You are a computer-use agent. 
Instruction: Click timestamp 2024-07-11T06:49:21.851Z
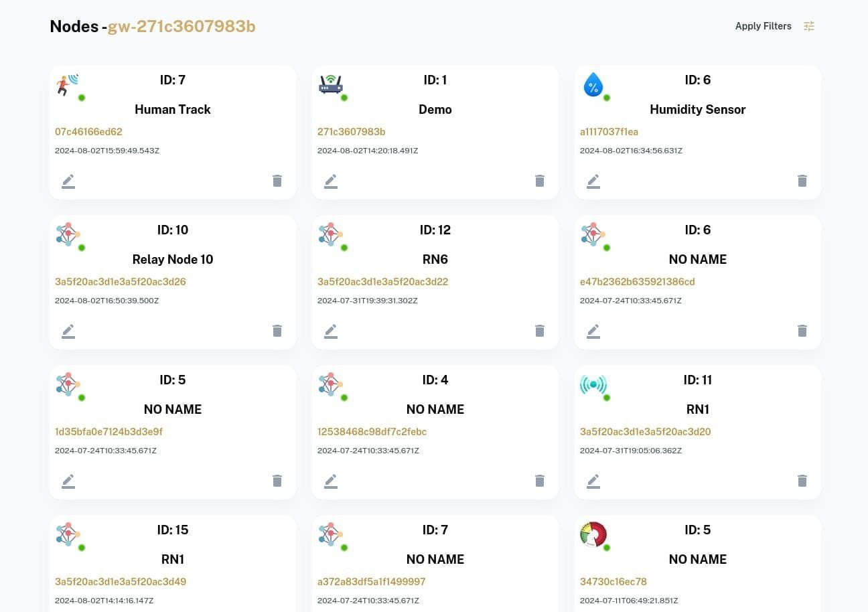pos(630,601)
